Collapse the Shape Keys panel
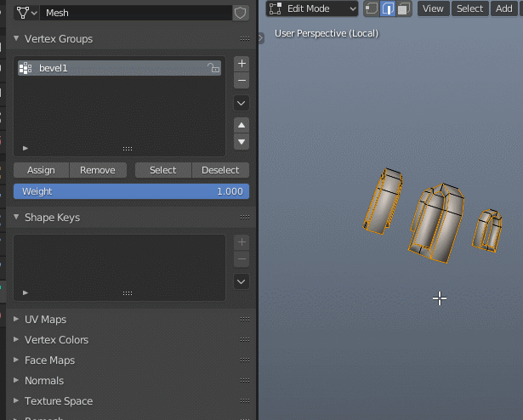 click(16, 217)
